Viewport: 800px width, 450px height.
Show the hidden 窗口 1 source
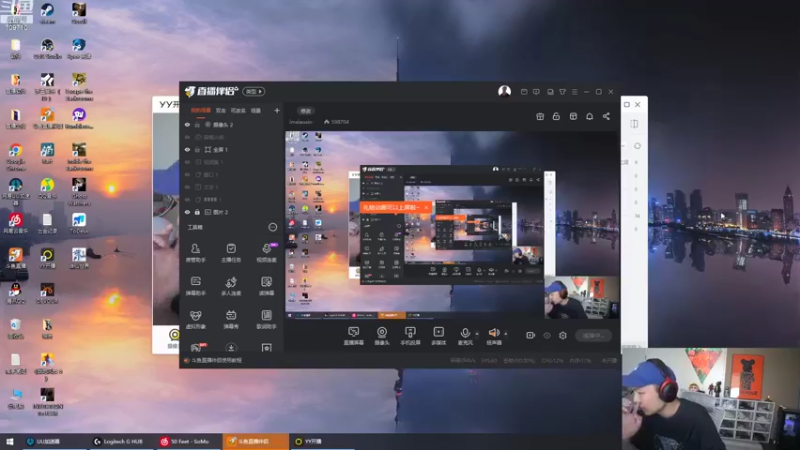(x=187, y=174)
